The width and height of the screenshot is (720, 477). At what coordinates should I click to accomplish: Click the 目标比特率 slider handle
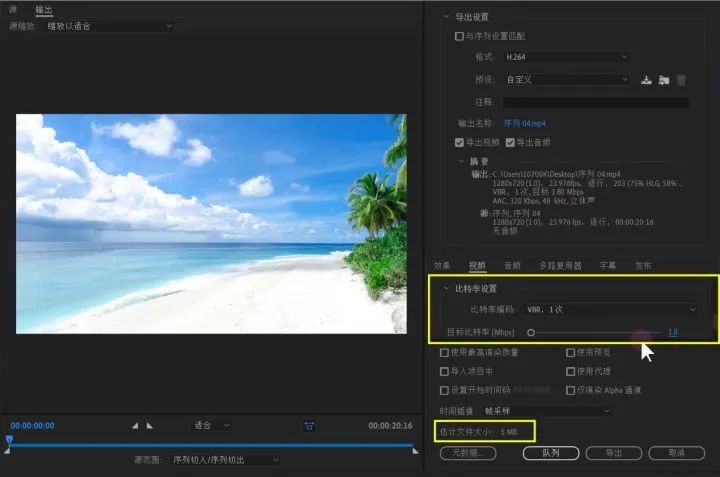pyautogui.click(x=531, y=332)
